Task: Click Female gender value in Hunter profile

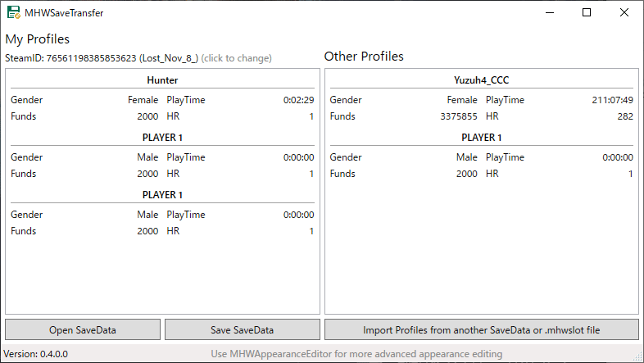Action: point(143,100)
